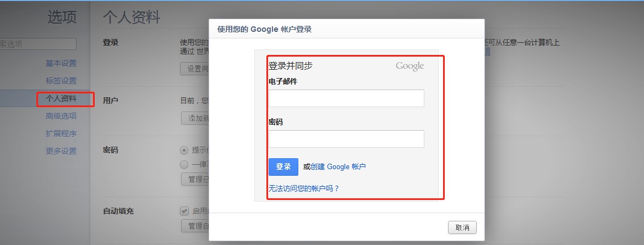Click the search options box in sidebar

[x=37, y=44]
